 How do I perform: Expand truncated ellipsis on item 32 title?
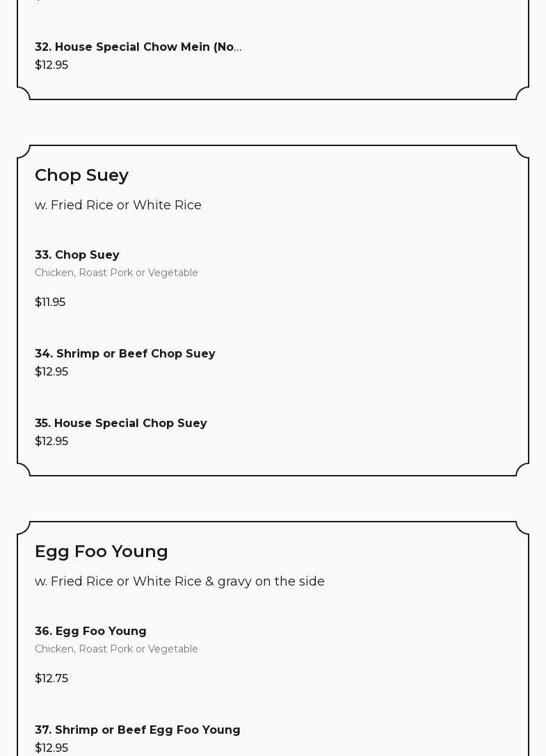[238, 47]
